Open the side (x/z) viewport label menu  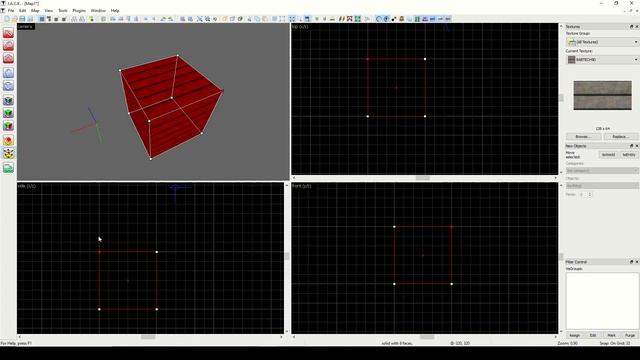[27, 186]
